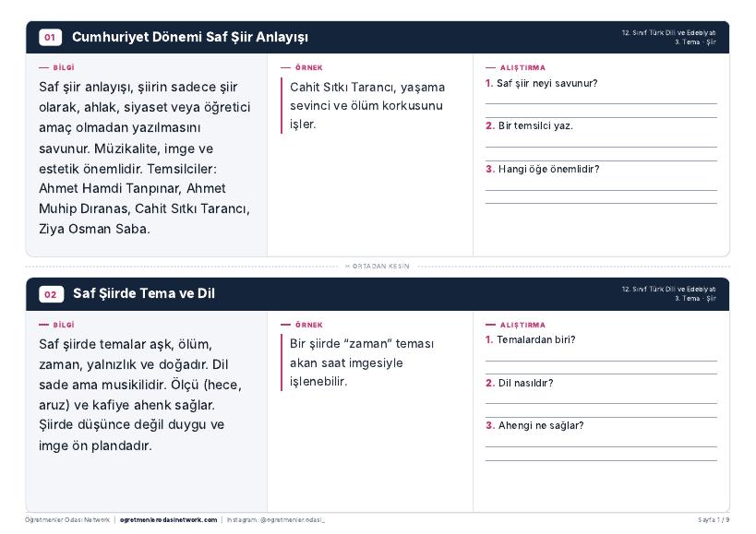756x534 pixels.
Task: Click the 02 card number badge
Action: click(51, 294)
